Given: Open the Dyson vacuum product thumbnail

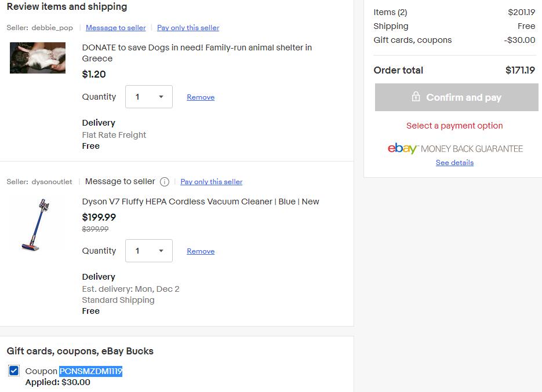Looking at the screenshot, I should pos(37,224).
